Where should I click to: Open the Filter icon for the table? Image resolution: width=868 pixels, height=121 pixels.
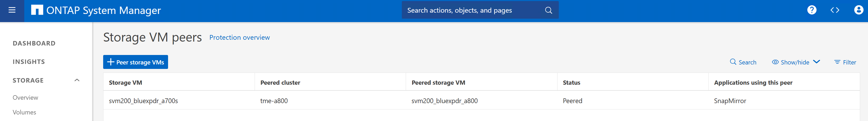pyautogui.click(x=837, y=62)
